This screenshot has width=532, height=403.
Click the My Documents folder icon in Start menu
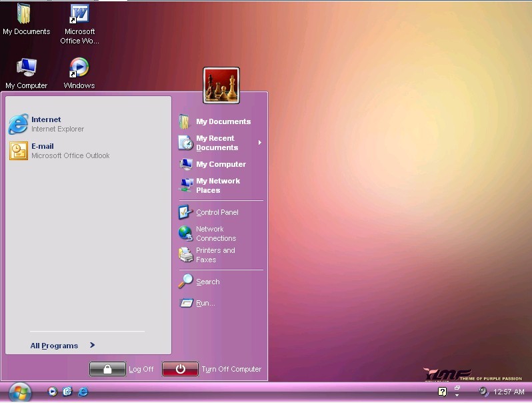click(x=184, y=121)
